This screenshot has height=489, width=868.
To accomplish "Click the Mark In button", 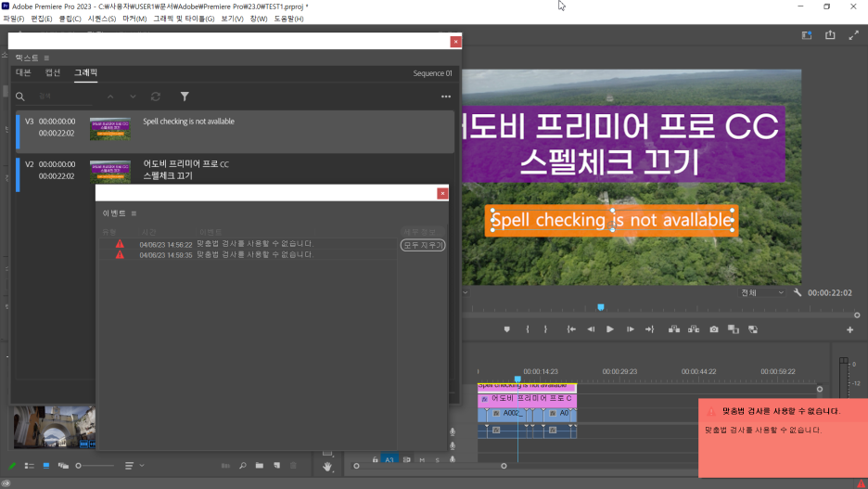I will click(x=528, y=329).
